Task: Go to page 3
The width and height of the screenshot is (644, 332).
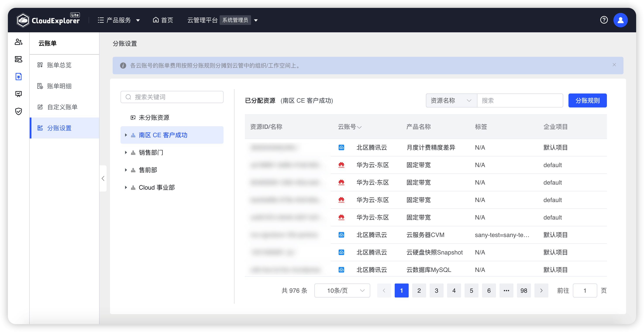Action: click(x=436, y=290)
